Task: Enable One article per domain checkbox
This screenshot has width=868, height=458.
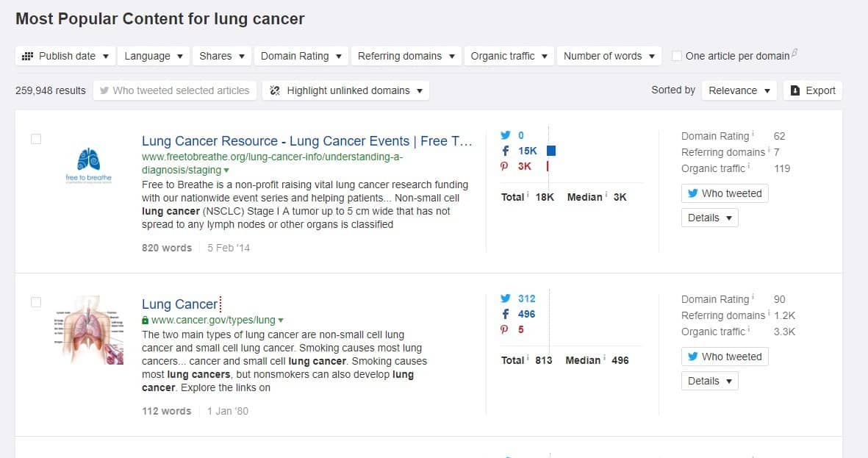Action: pos(677,56)
